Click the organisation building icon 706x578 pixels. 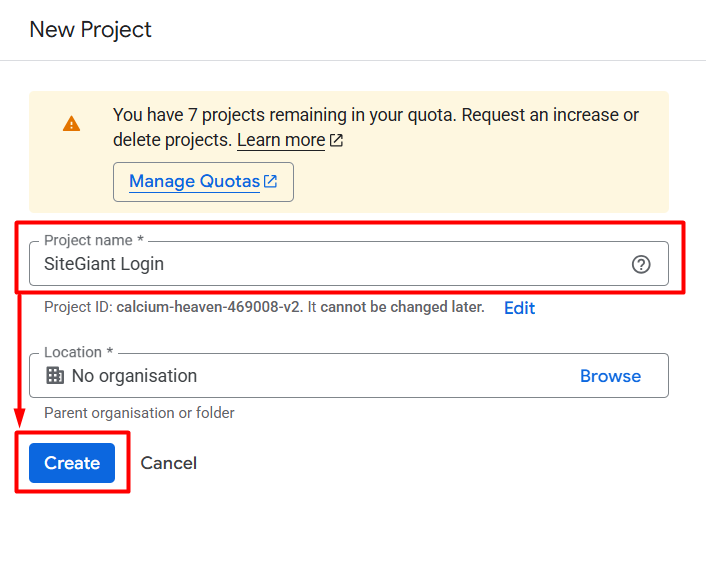(x=55, y=375)
